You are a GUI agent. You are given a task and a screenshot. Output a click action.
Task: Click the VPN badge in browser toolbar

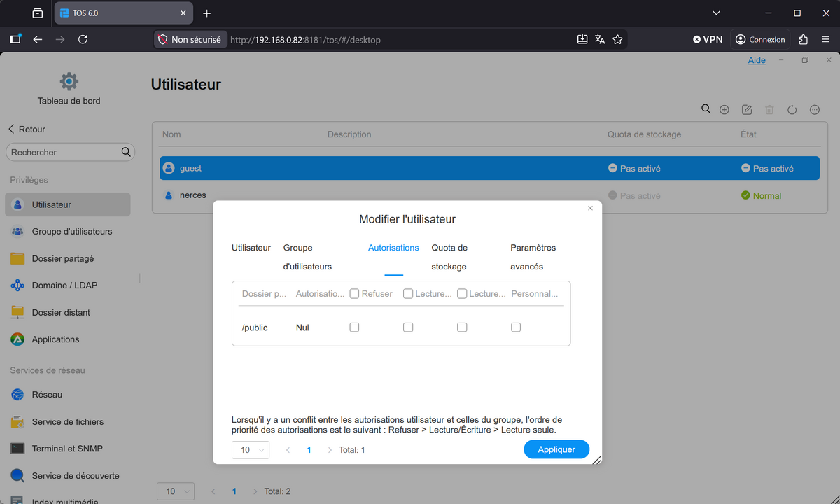tap(708, 40)
